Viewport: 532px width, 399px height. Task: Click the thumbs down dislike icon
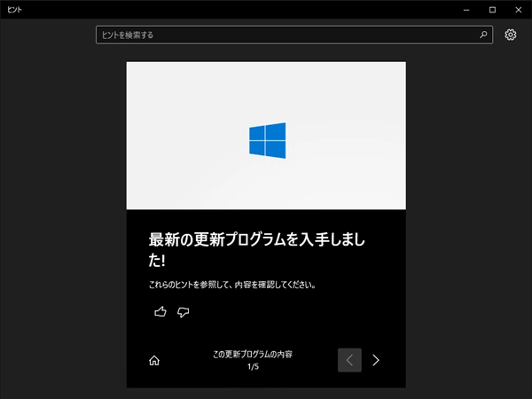pyautogui.click(x=184, y=312)
